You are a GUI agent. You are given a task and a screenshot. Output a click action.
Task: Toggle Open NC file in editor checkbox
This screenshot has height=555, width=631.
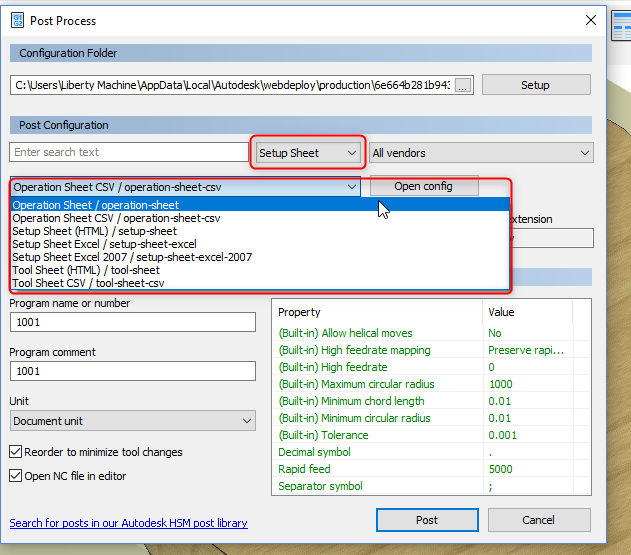[16, 476]
